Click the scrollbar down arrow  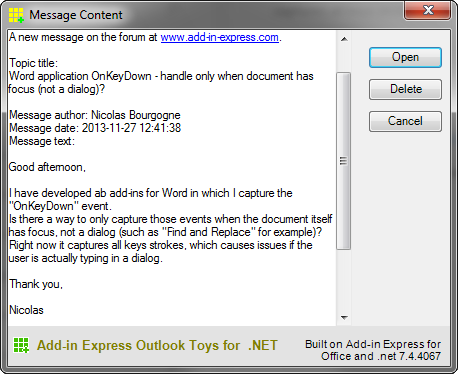click(344, 318)
